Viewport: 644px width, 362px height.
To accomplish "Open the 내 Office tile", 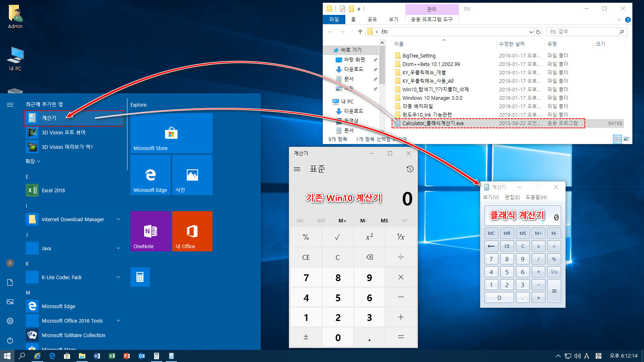I will [192, 231].
